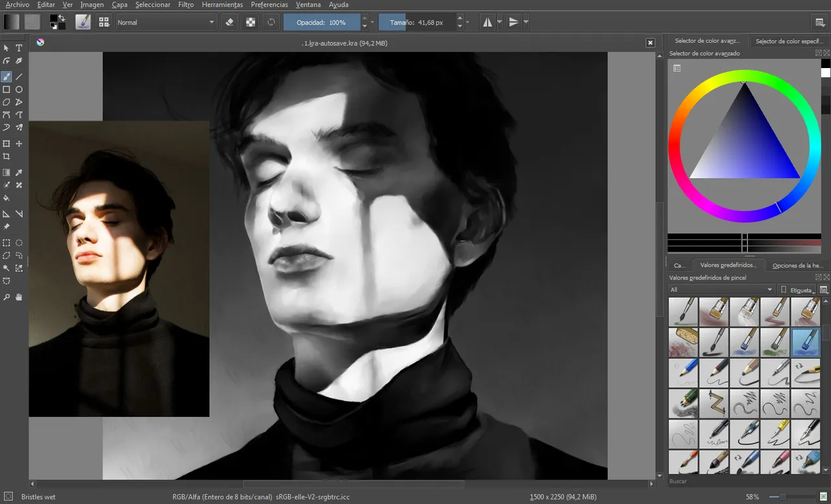Select the Freehand Brush tool
The height and width of the screenshot is (504, 831).
click(x=6, y=77)
